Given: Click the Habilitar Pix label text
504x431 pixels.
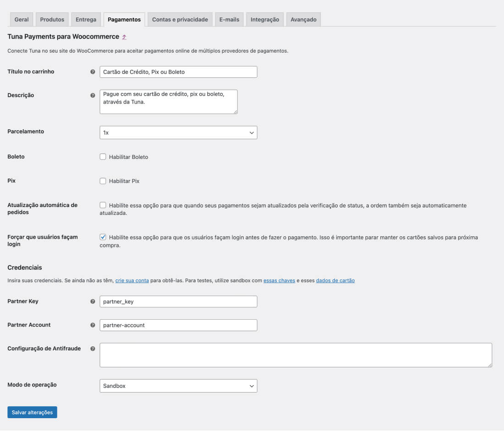Looking at the screenshot, I should pyautogui.click(x=124, y=181).
